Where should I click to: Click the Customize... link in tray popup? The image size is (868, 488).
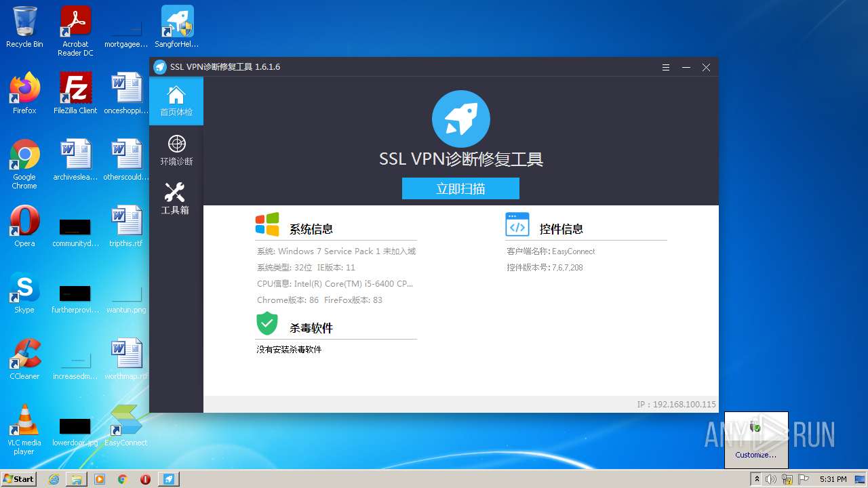tap(756, 455)
